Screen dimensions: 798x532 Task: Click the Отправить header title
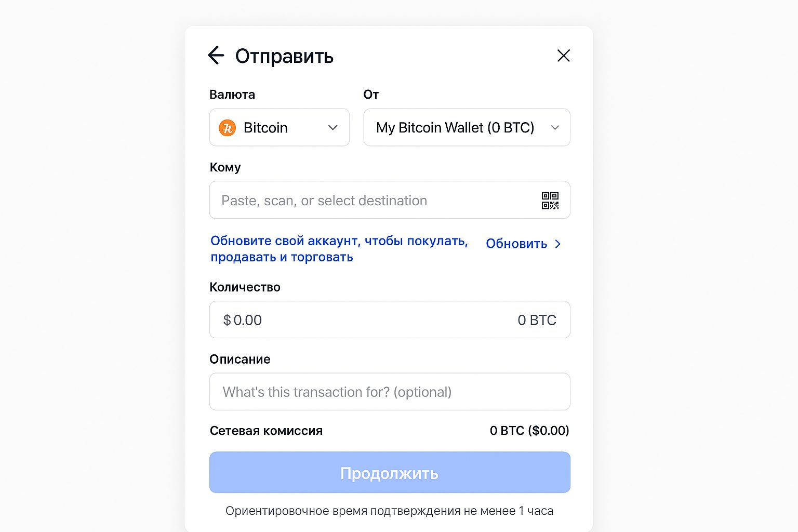pos(285,56)
